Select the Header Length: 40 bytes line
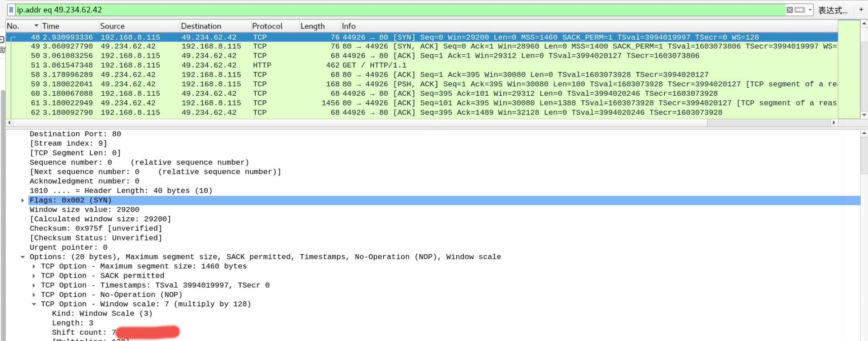This screenshot has width=868, height=341. point(121,191)
